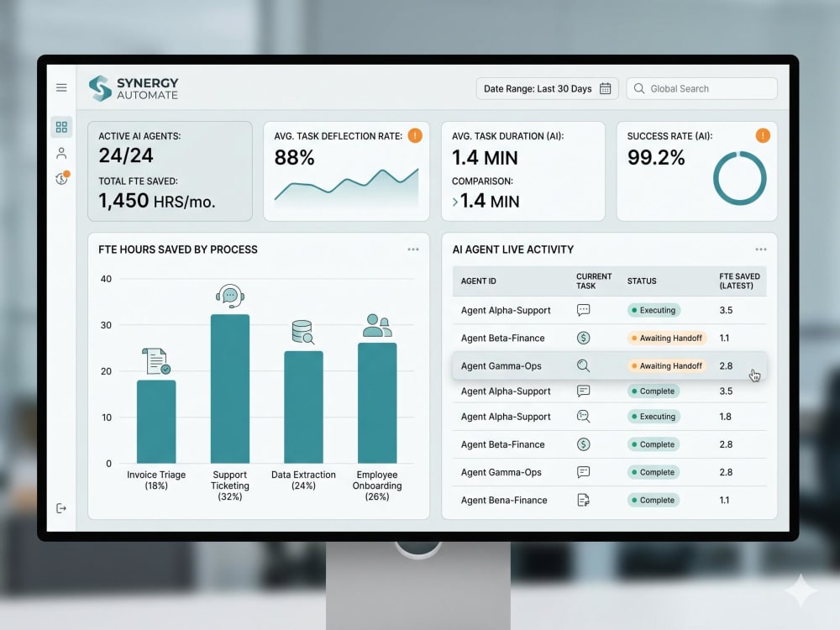The height and width of the screenshot is (630, 840).
Task: Open the three-dot menu on AI Agent Live Activity
Action: (761, 249)
